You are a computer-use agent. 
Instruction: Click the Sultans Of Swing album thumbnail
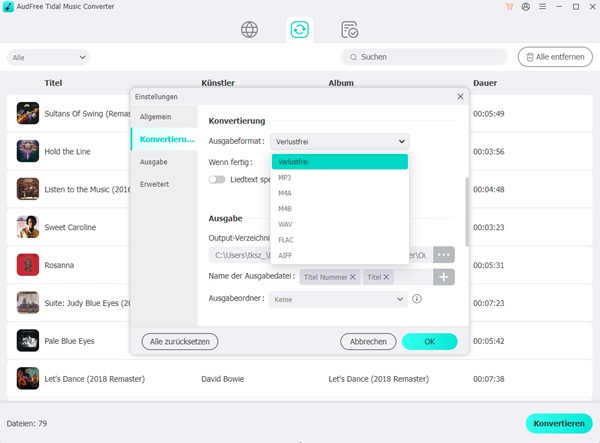point(28,113)
